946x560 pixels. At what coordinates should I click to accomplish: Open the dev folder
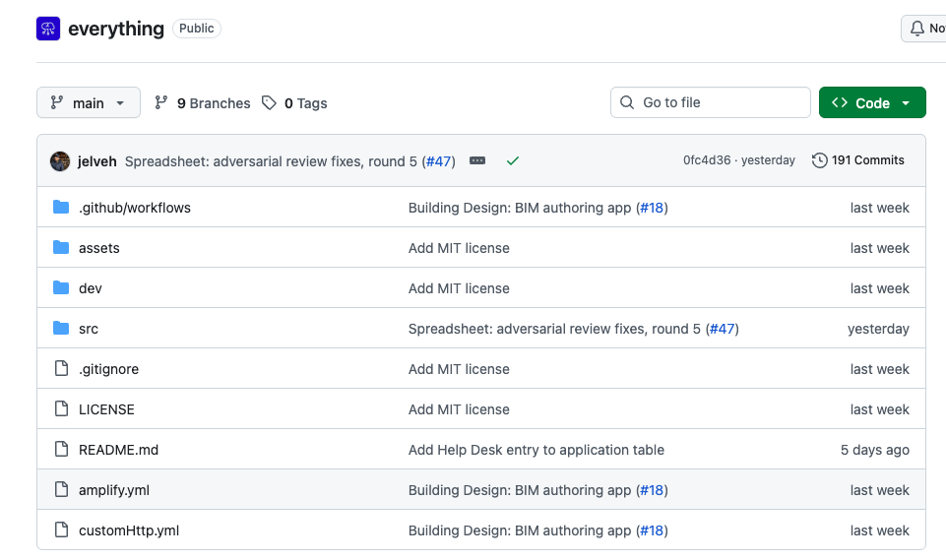[90, 288]
